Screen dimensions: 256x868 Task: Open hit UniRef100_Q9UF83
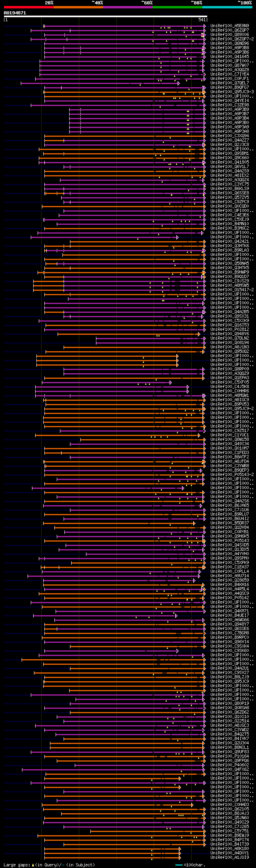230,752
